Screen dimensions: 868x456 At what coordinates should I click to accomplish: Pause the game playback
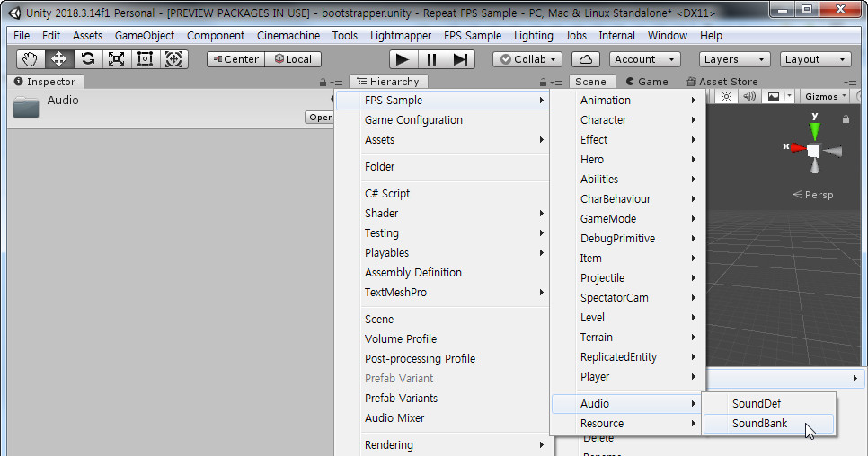coord(432,59)
